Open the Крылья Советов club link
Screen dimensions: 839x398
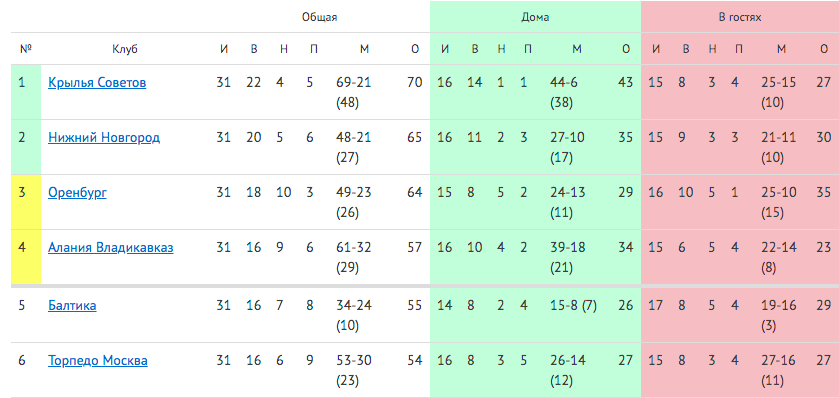[x=97, y=82]
